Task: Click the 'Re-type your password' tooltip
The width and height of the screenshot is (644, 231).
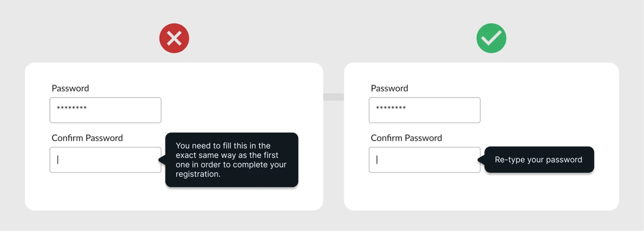Action: (539, 160)
